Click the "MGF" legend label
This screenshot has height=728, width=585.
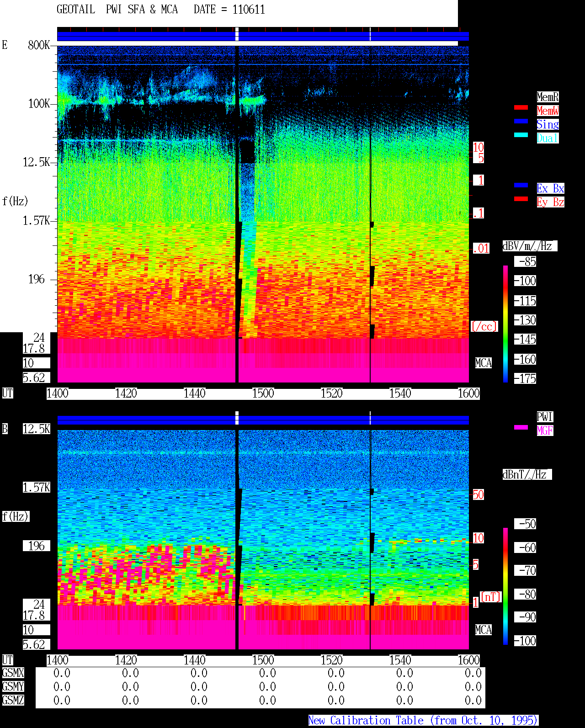(x=545, y=430)
